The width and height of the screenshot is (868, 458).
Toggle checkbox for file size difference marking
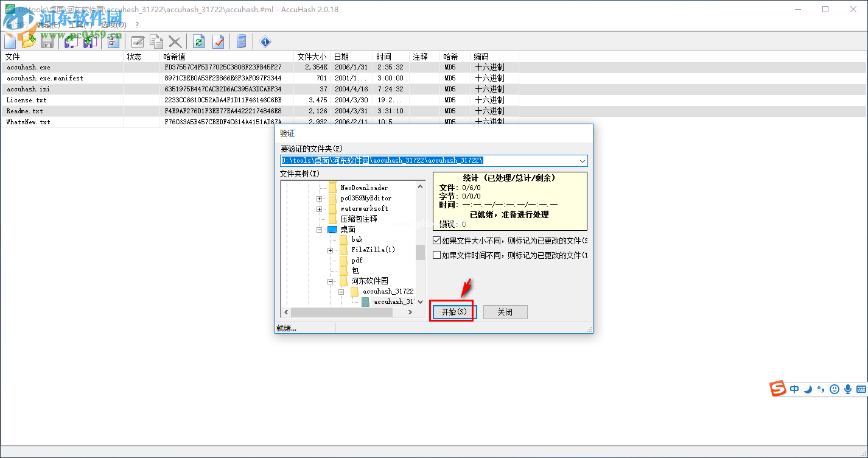click(436, 241)
